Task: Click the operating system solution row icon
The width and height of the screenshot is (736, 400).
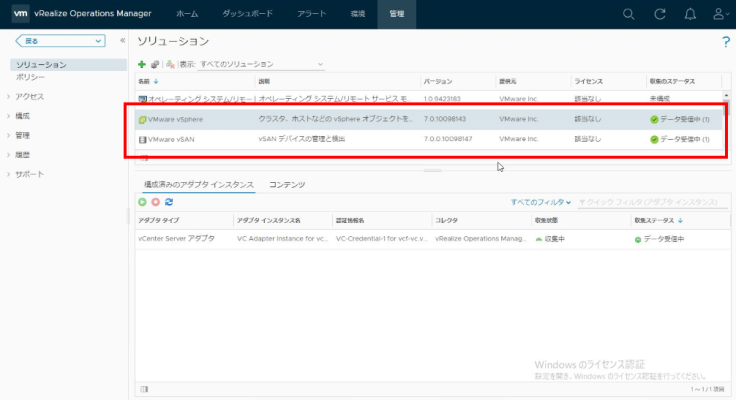Action: click(142, 99)
